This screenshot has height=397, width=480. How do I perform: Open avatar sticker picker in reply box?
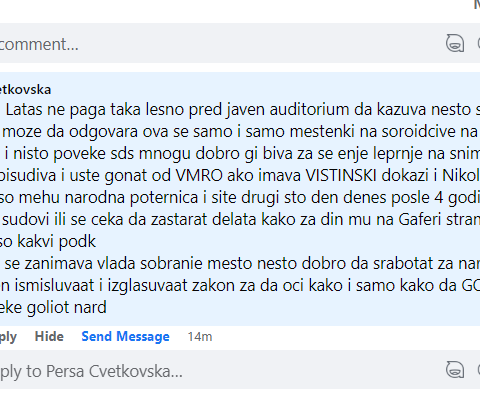(455, 369)
